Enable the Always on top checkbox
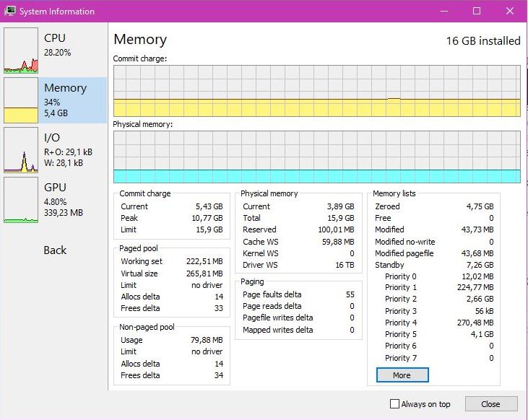 (394, 404)
